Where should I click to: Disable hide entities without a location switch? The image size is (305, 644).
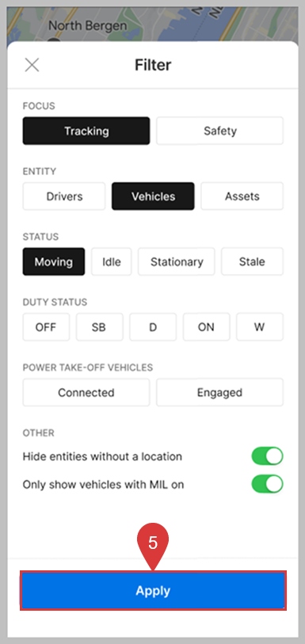(267, 456)
